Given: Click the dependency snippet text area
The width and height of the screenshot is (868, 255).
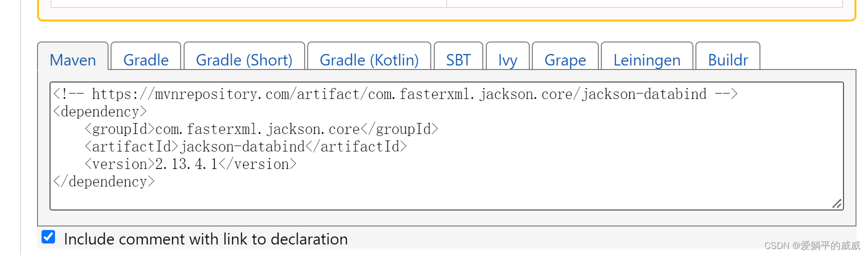Looking at the screenshot, I should tap(447, 146).
